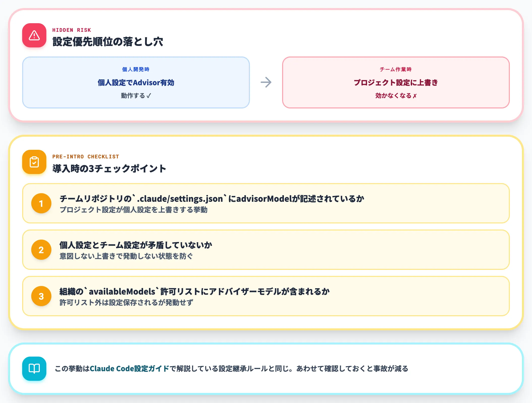The width and height of the screenshot is (532, 403).
Task: Click the orange number 2 badge
Action: [x=41, y=250]
